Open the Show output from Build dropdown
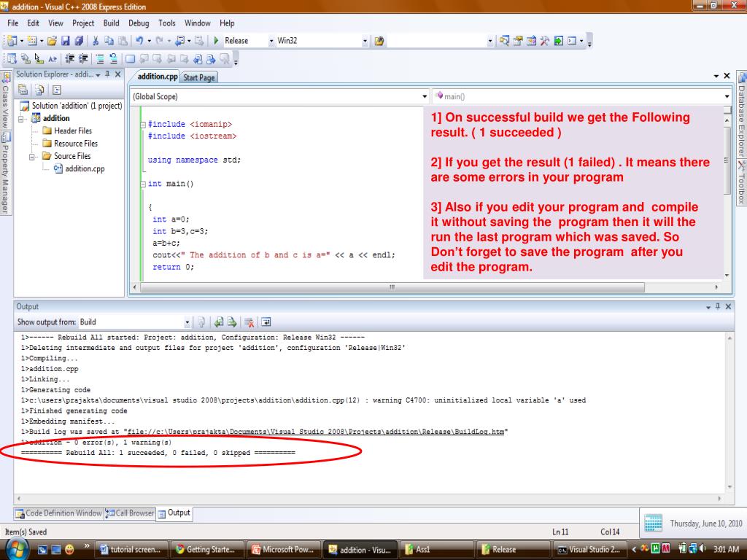The height and width of the screenshot is (560, 747). [x=187, y=322]
